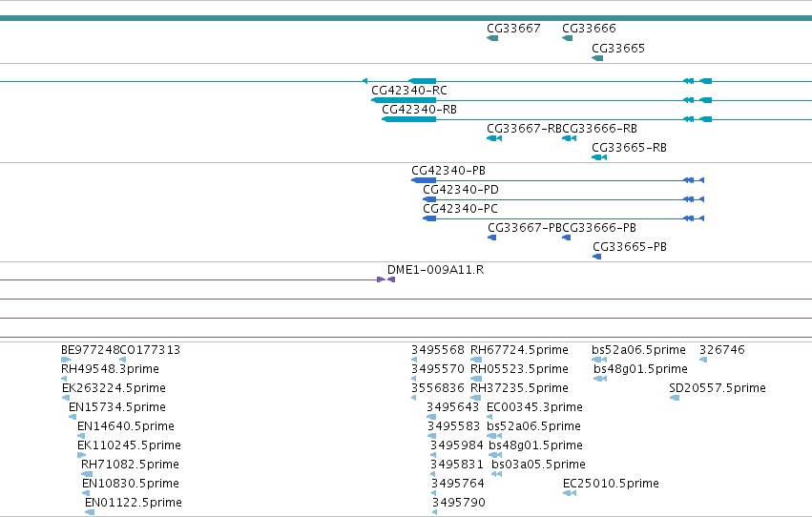This screenshot has height=517, width=812.
Task: Select the EK110245.5prime EST label
Action: 129,446
